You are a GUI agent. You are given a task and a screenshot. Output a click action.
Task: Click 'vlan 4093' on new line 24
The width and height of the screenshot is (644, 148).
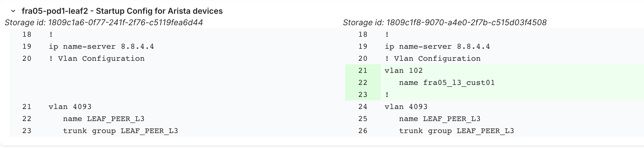[x=406, y=107]
